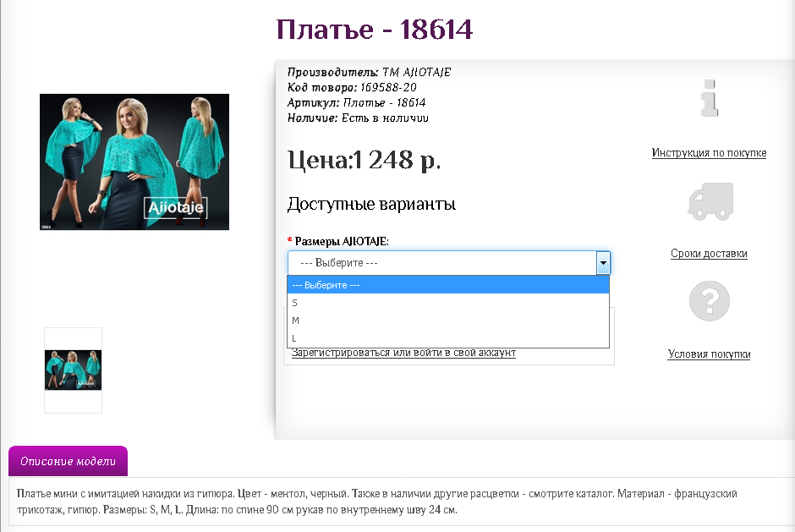Click the 'Производитель: ТМ AJIOTAJE' line
795x532 pixels.
369,72
